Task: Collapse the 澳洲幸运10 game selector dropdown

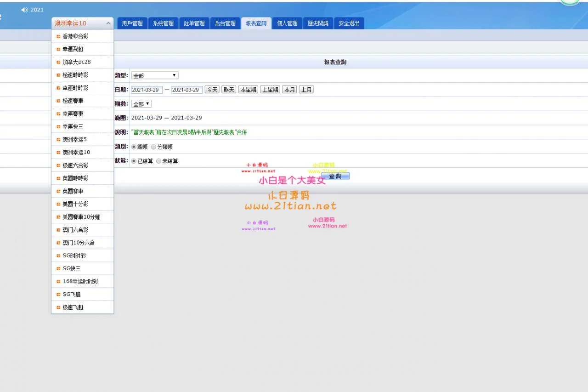Action: (108, 23)
